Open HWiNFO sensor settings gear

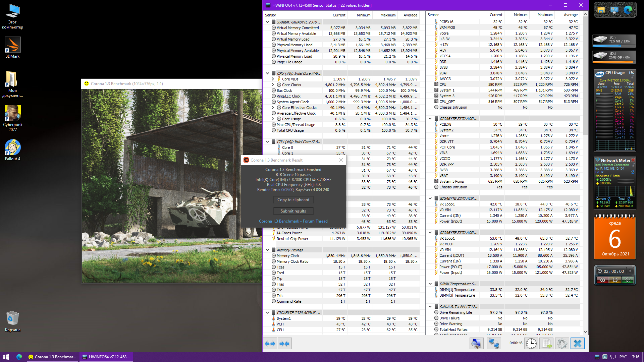coord(562,344)
